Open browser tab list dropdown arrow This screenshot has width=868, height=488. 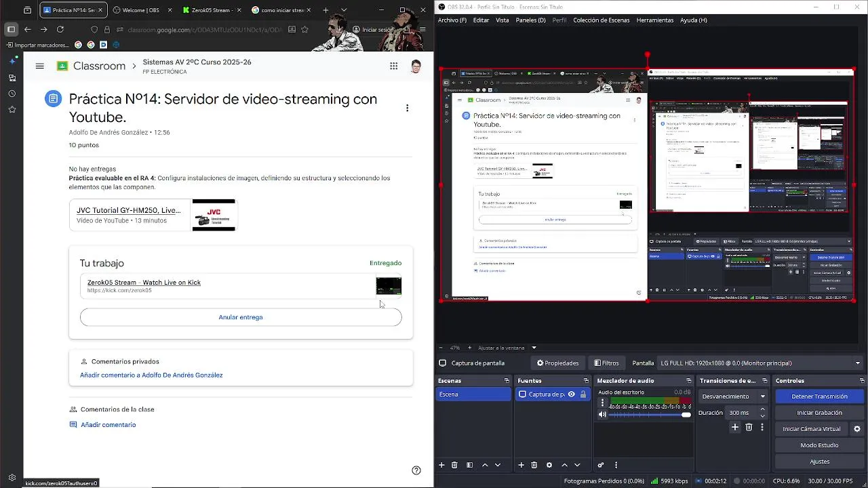[344, 10]
